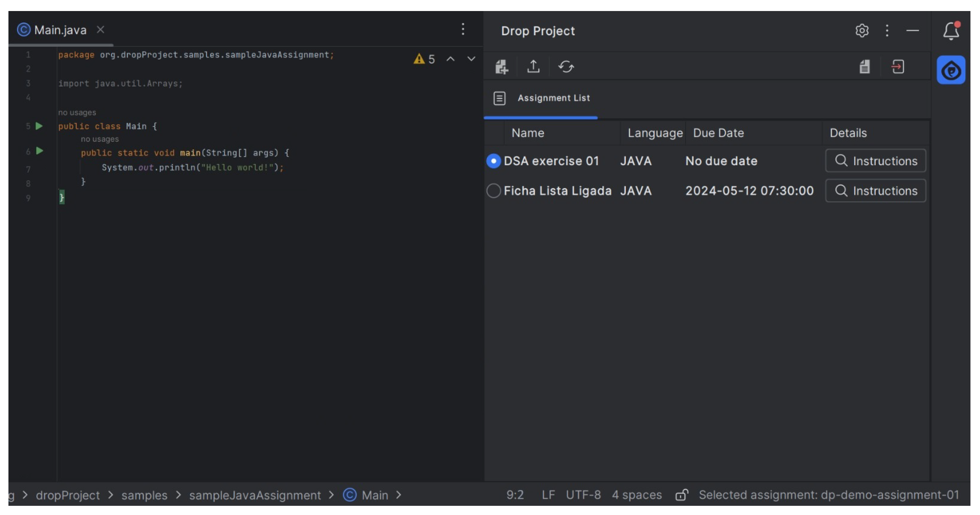Click the upload submission icon

(533, 66)
